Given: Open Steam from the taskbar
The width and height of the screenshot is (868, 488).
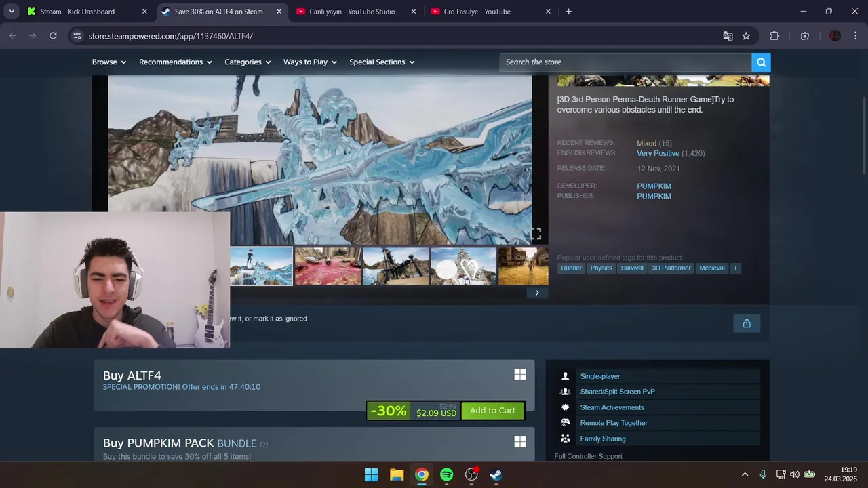Looking at the screenshot, I should click(496, 474).
